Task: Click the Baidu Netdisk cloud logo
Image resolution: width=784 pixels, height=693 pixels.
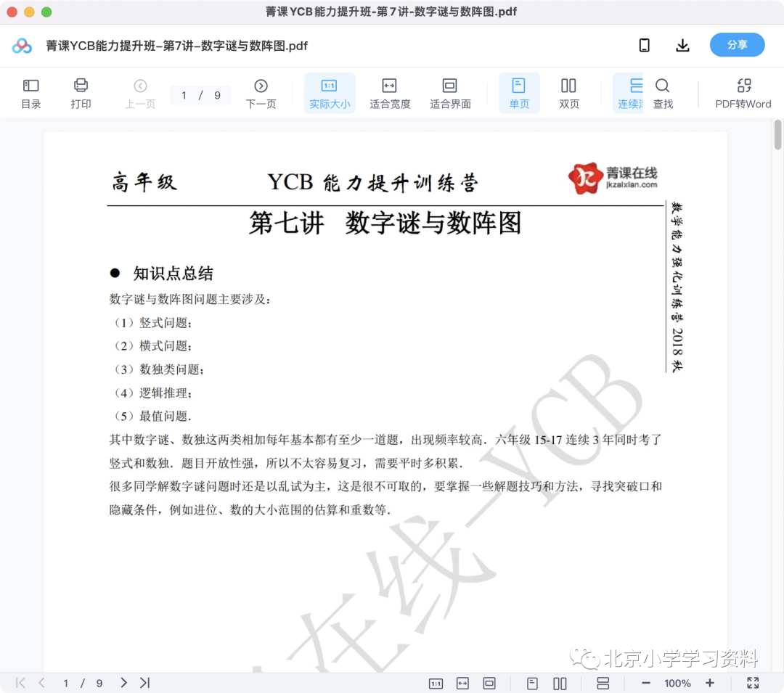Action: [x=22, y=46]
